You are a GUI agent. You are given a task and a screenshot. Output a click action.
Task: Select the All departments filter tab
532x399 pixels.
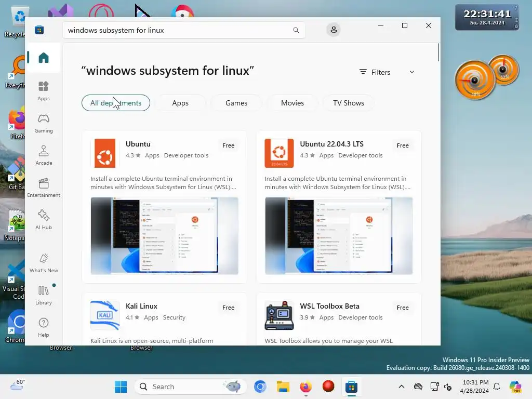(x=116, y=103)
